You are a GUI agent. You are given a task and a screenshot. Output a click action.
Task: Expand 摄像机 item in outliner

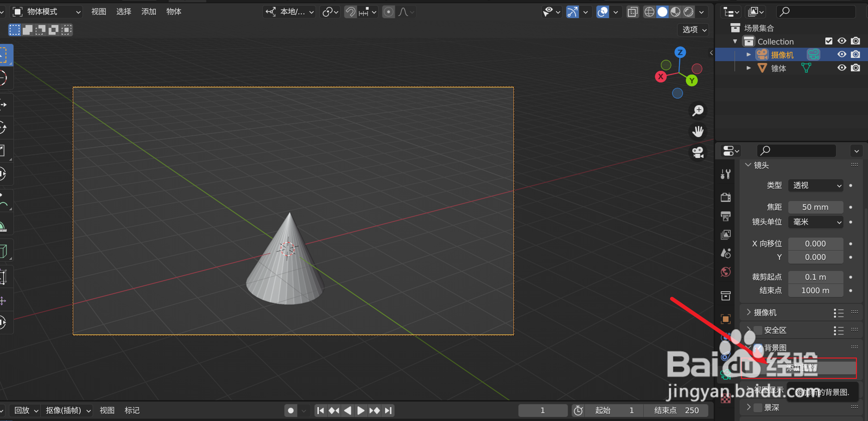pos(748,55)
